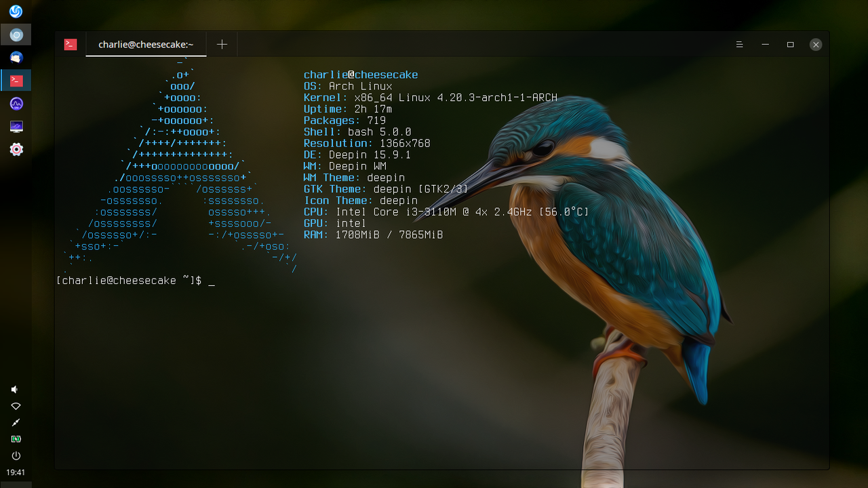Close the terminal window

(x=816, y=45)
